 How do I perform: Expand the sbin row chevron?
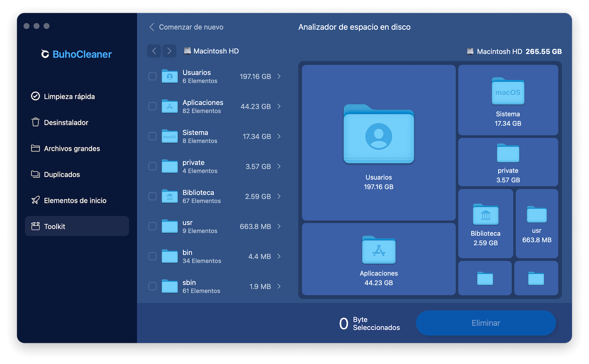click(x=279, y=286)
